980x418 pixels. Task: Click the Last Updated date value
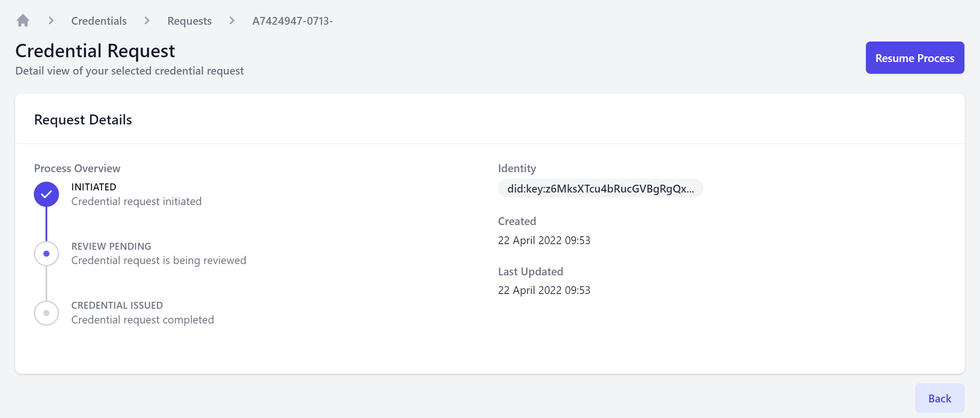click(x=544, y=290)
